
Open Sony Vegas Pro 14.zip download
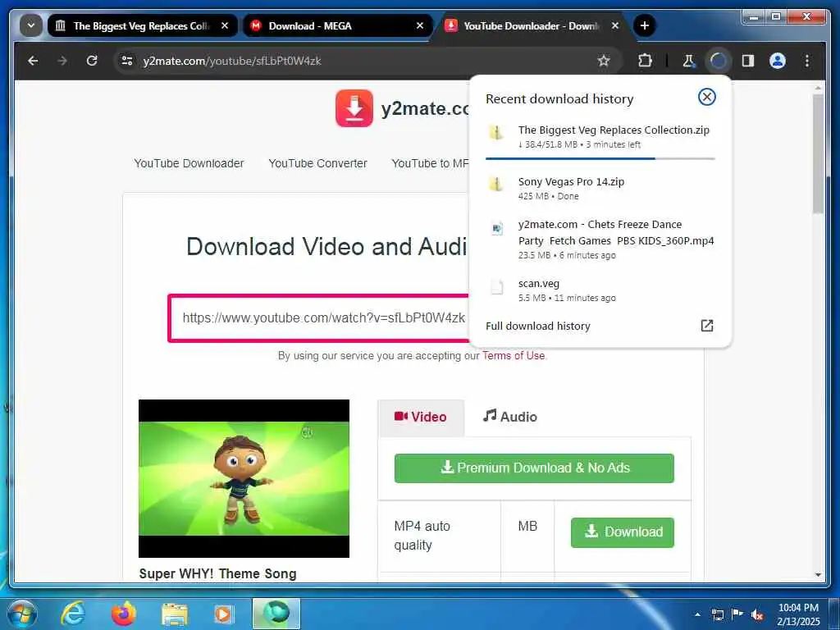pos(600,188)
